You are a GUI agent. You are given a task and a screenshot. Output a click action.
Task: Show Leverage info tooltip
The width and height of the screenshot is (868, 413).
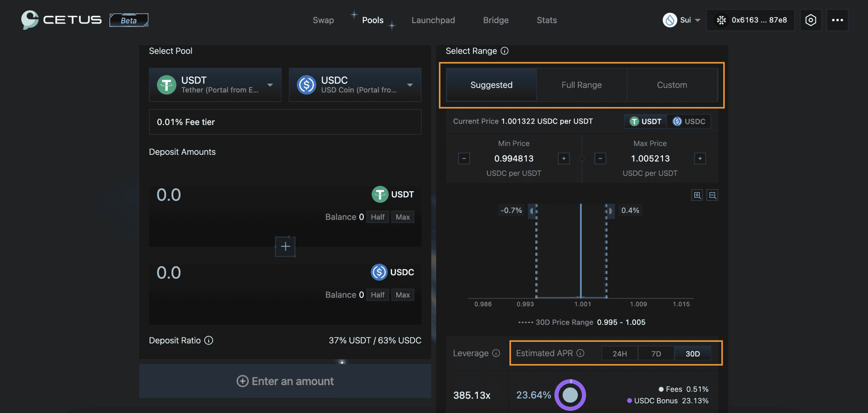point(496,353)
